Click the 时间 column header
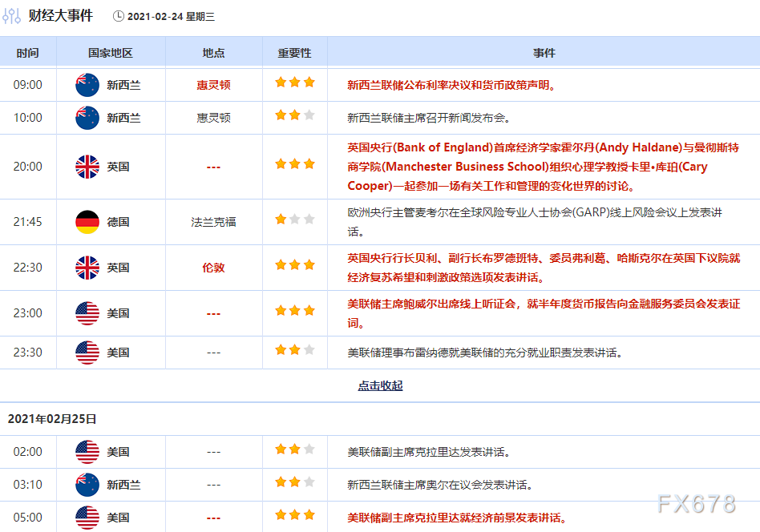Viewport: 760px width, 532px height. [27, 53]
